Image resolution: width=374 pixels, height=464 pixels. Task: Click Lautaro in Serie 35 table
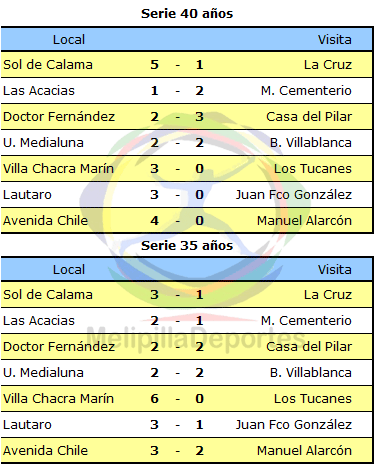click(x=27, y=425)
